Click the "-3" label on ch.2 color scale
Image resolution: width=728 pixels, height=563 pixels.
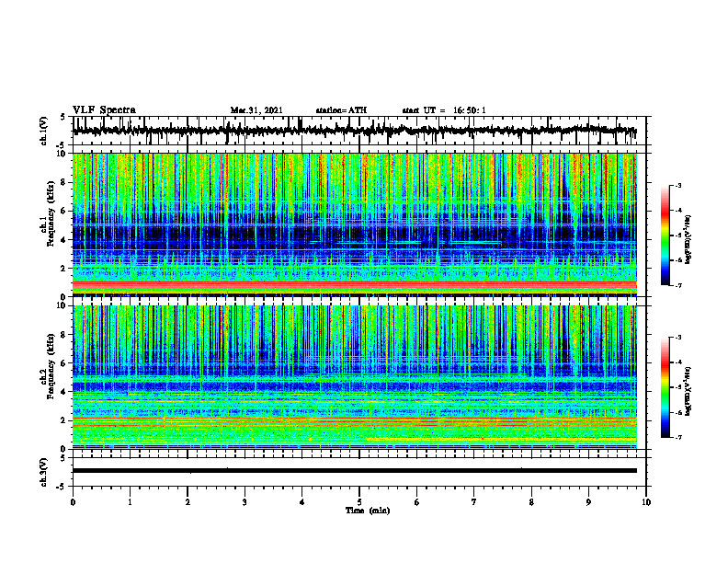tap(677, 338)
